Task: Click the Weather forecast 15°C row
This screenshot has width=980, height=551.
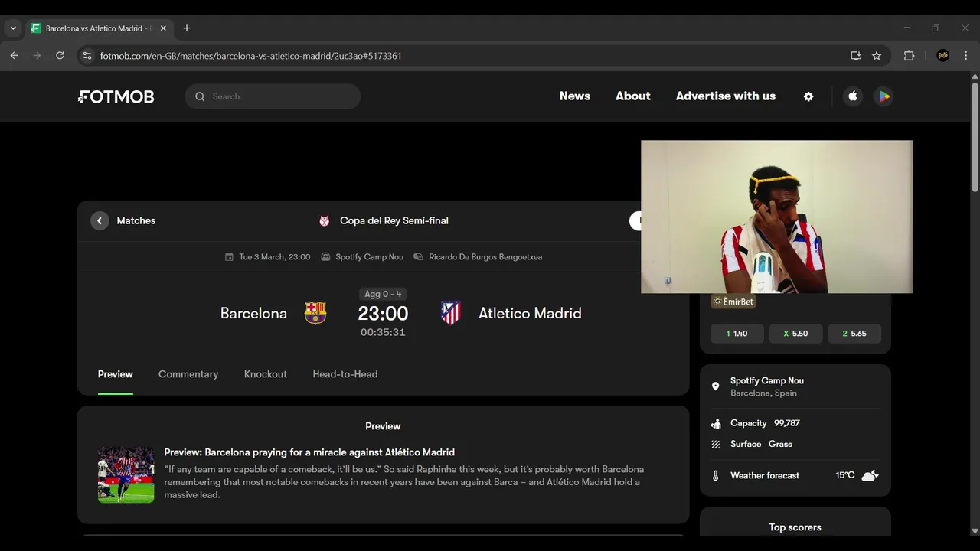Action: tap(795, 475)
